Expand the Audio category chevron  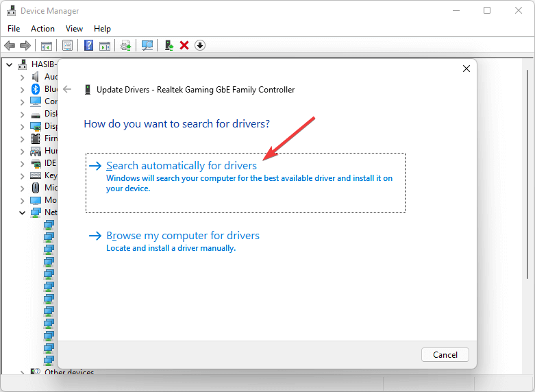click(x=22, y=78)
